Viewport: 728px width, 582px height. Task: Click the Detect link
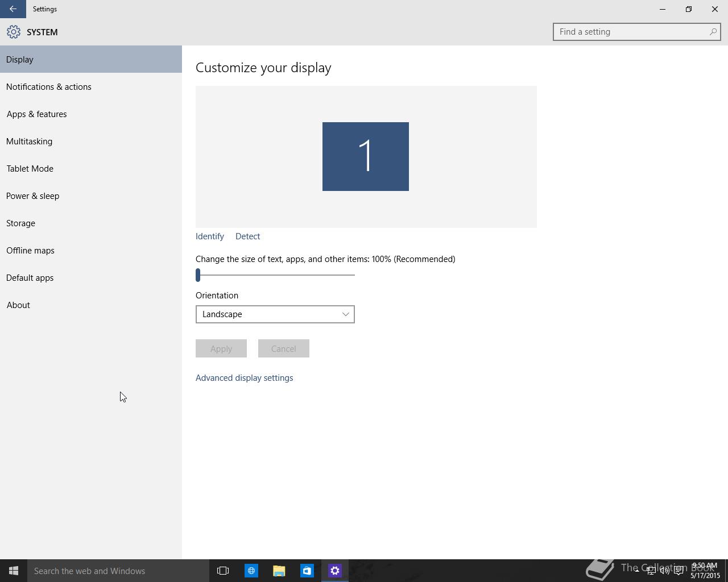[247, 236]
